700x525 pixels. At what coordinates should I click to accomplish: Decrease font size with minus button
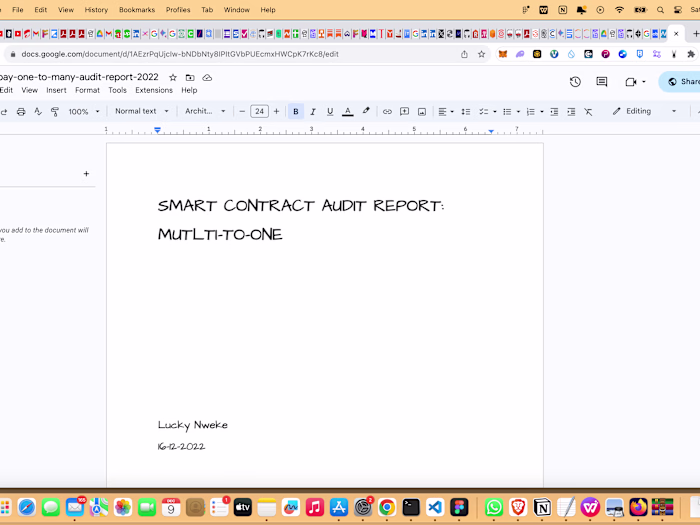(x=242, y=112)
